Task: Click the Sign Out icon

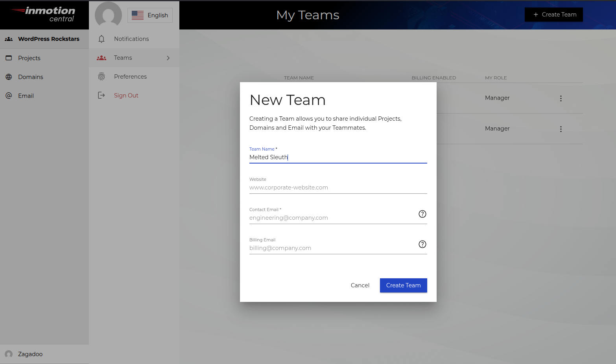Action: (x=101, y=95)
